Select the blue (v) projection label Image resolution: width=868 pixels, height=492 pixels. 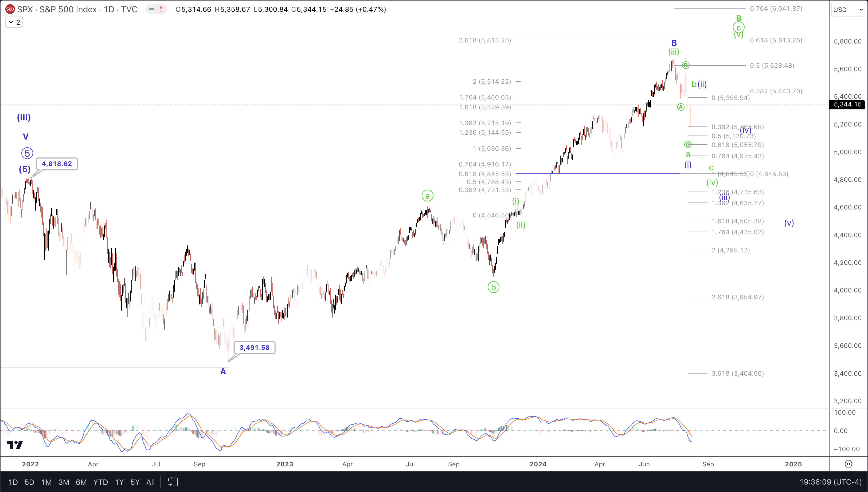[x=789, y=223]
